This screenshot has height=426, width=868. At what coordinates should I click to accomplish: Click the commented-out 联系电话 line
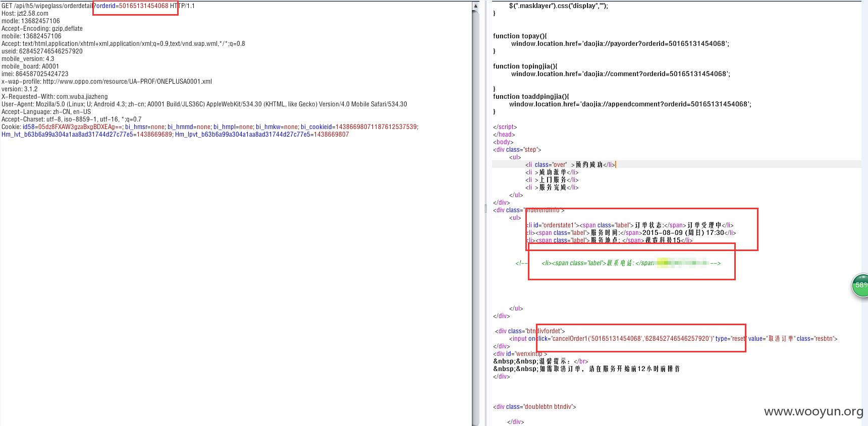point(618,263)
